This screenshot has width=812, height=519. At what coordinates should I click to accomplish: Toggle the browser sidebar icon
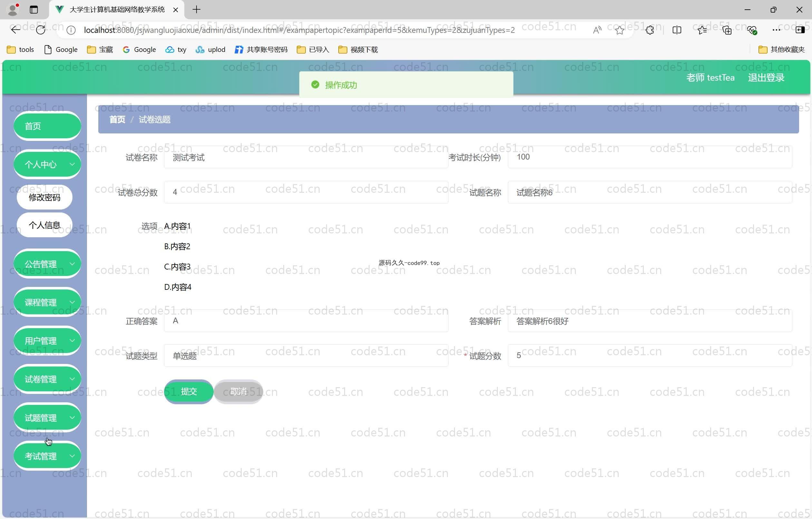(x=800, y=30)
